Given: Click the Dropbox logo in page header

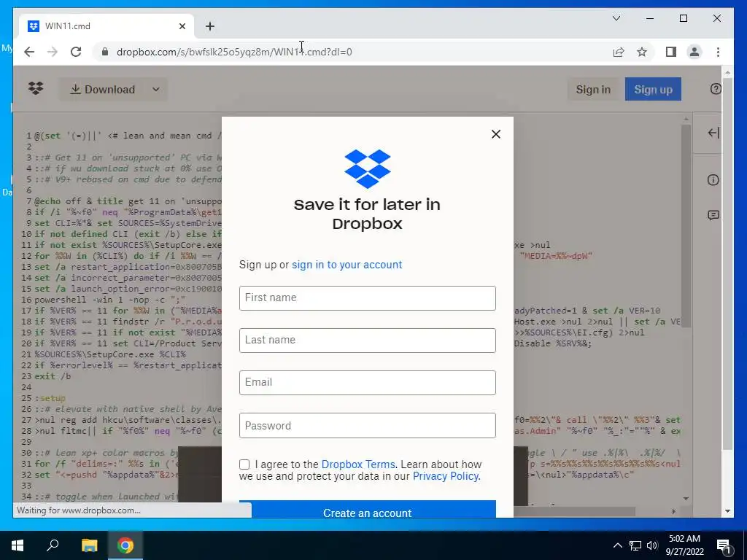Looking at the screenshot, I should (36, 88).
